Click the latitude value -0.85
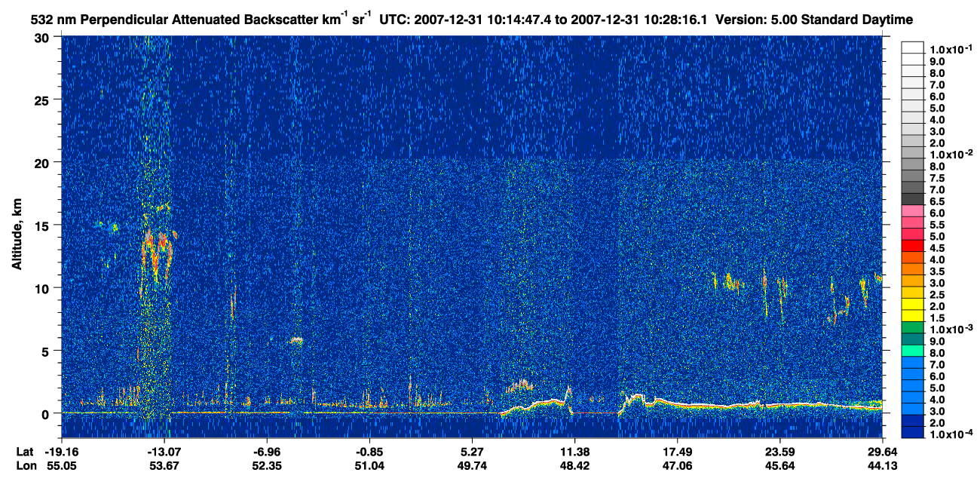Viewport: 980px width, 503px height. 369,452
